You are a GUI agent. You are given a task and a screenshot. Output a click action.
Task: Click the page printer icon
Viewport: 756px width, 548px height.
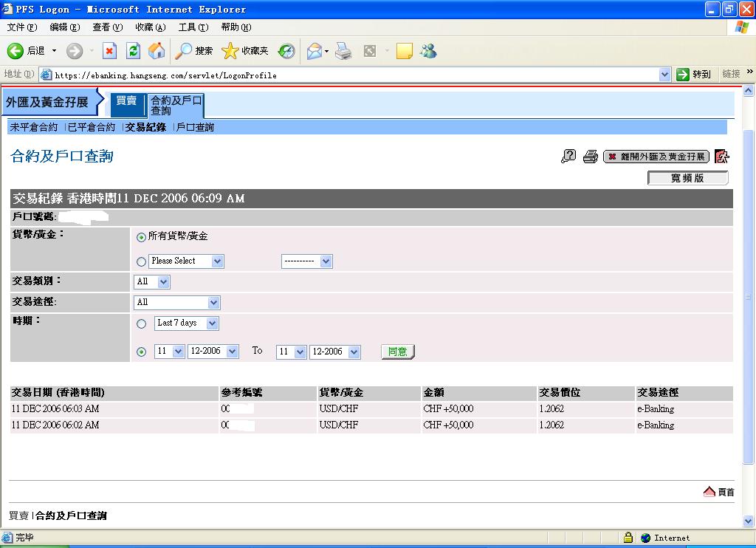(590, 157)
